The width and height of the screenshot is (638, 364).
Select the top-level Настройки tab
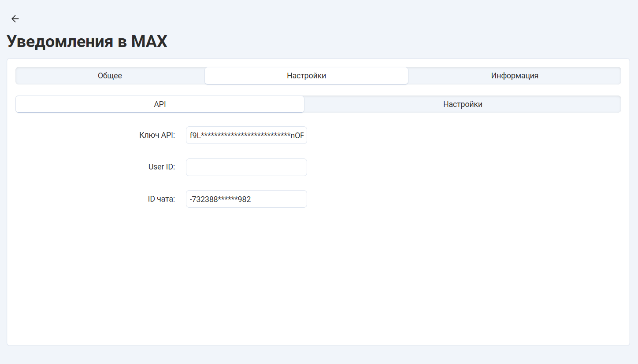click(306, 76)
